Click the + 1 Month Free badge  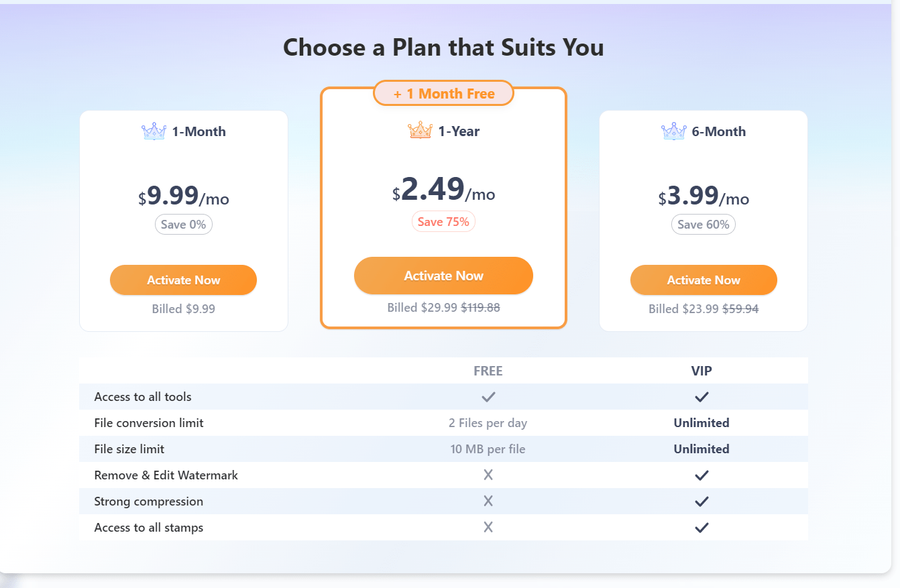[x=443, y=94]
